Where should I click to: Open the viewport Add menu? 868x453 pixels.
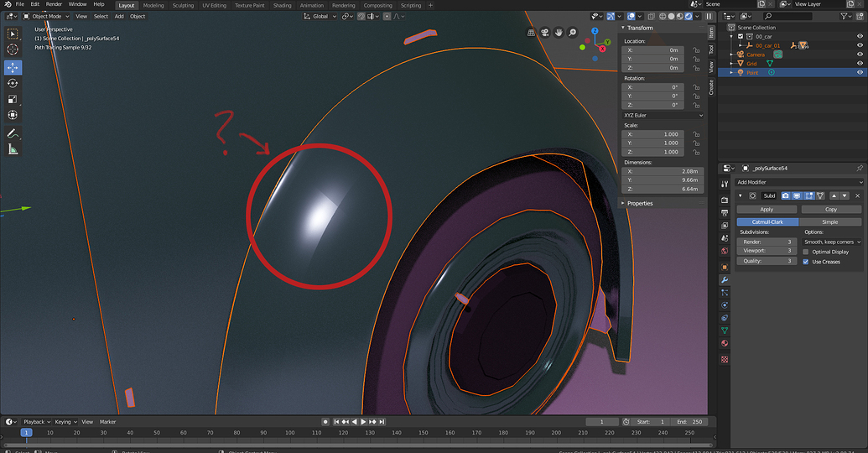pos(119,16)
